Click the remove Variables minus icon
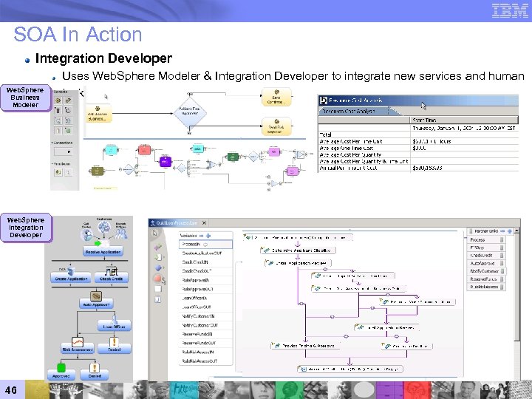Viewport: 532px width, 399px height. pyautogui.click(x=201, y=236)
